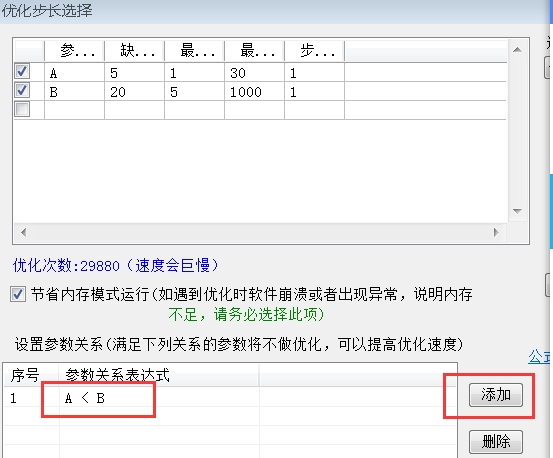Click the 添加 button

pos(496,395)
